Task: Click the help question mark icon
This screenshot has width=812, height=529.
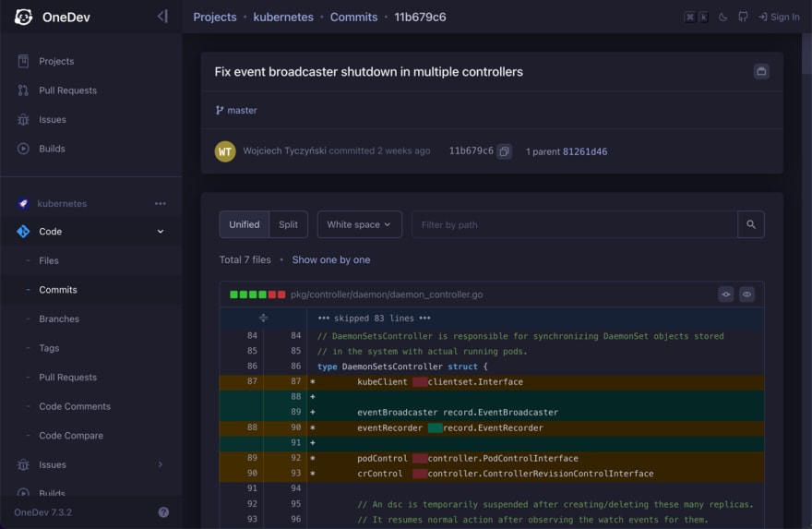Action: 163,512
